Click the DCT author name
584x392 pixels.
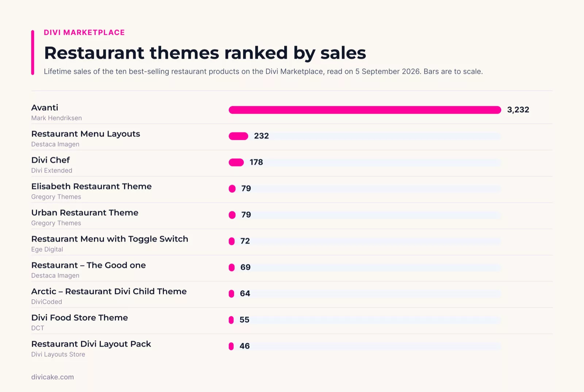point(38,328)
